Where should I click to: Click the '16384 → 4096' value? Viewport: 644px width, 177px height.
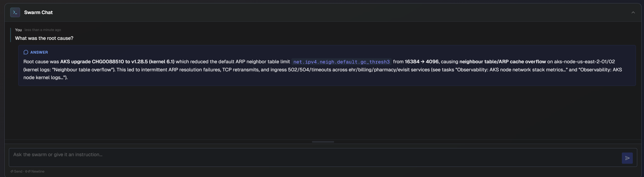(422, 62)
